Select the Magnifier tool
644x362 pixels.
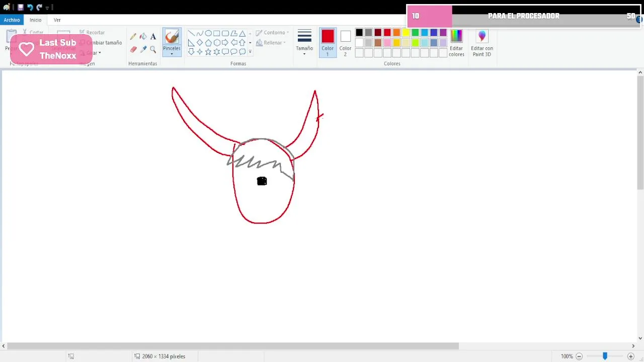tap(153, 49)
